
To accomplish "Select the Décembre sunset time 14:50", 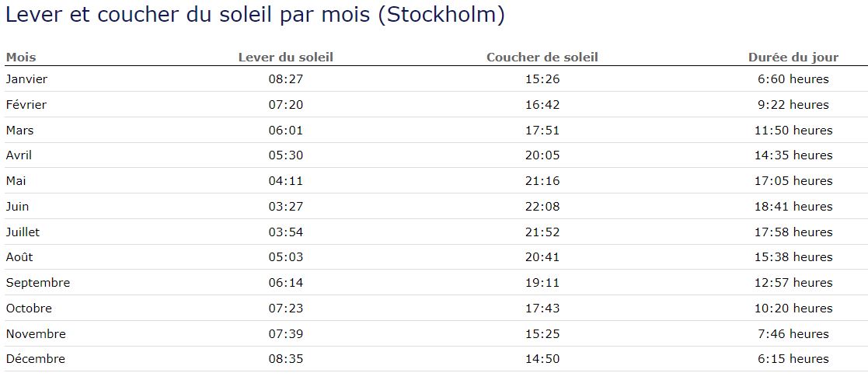I will coord(542,359).
